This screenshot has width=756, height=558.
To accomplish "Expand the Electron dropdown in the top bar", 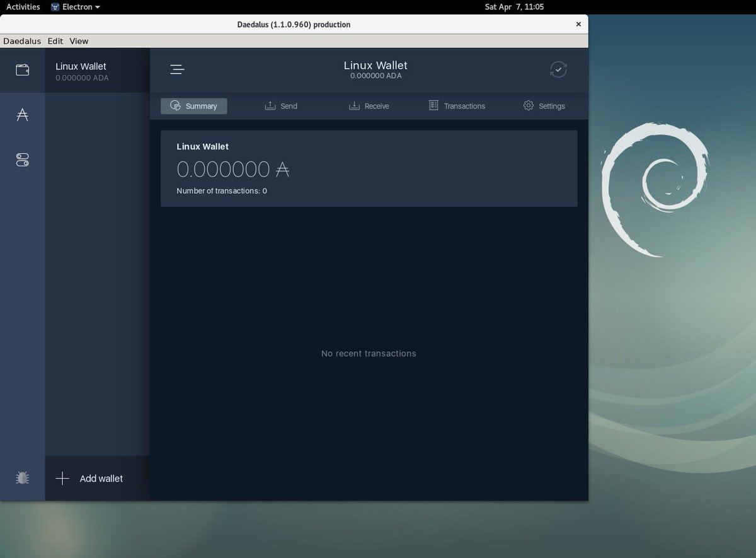I will click(76, 7).
